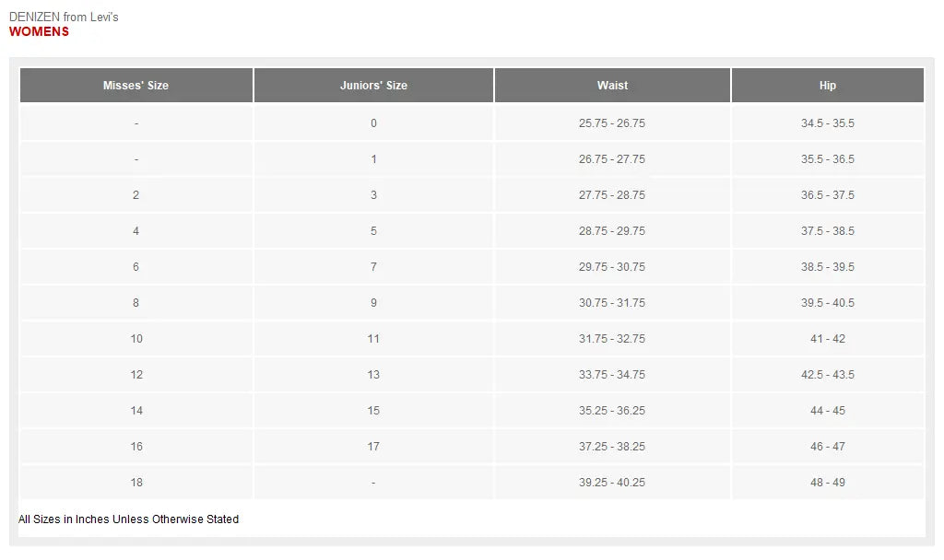This screenshot has width=944, height=560.
Task: Select Misses' size 18 cell
Action: tap(136, 483)
